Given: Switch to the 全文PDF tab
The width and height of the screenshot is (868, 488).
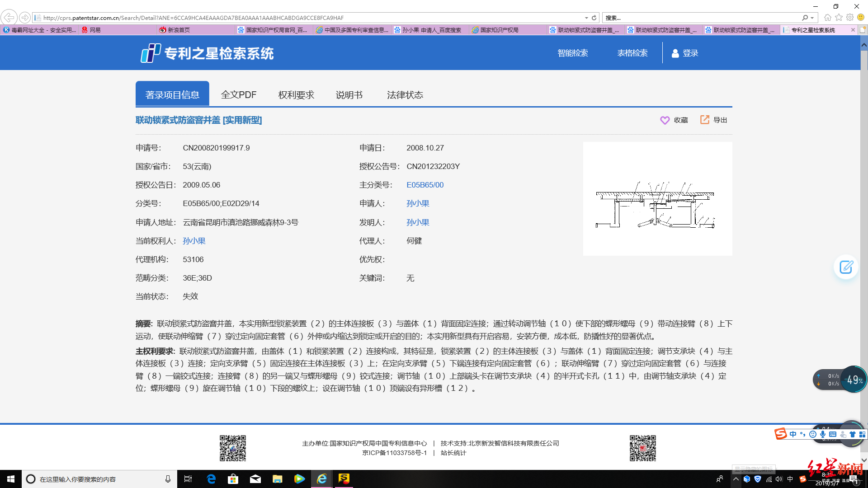Looking at the screenshot, I should [x=238, y=95].
